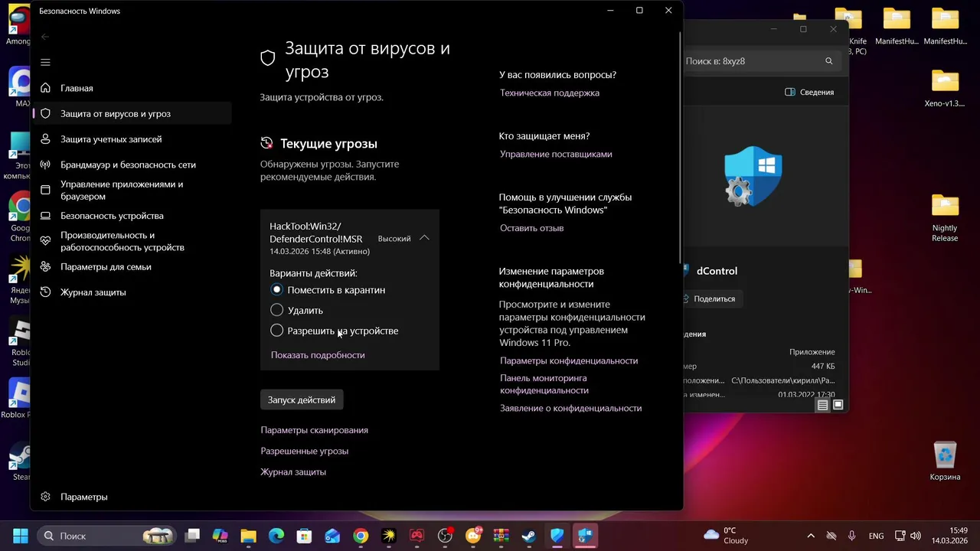Image resolution: width=980 pixels, height=551 pixels.
Task: Open Task View in taskbar
Action: point(192,536)
